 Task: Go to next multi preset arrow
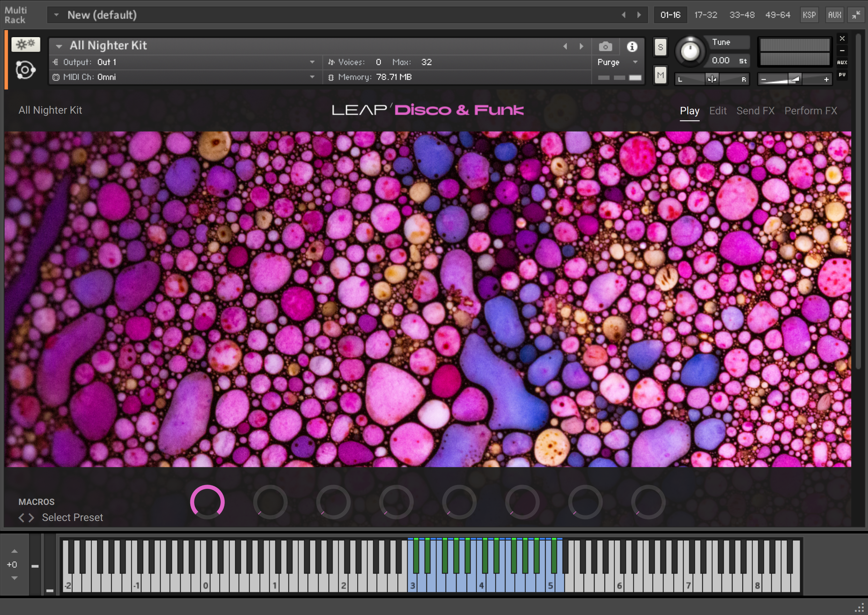[639, 15]
